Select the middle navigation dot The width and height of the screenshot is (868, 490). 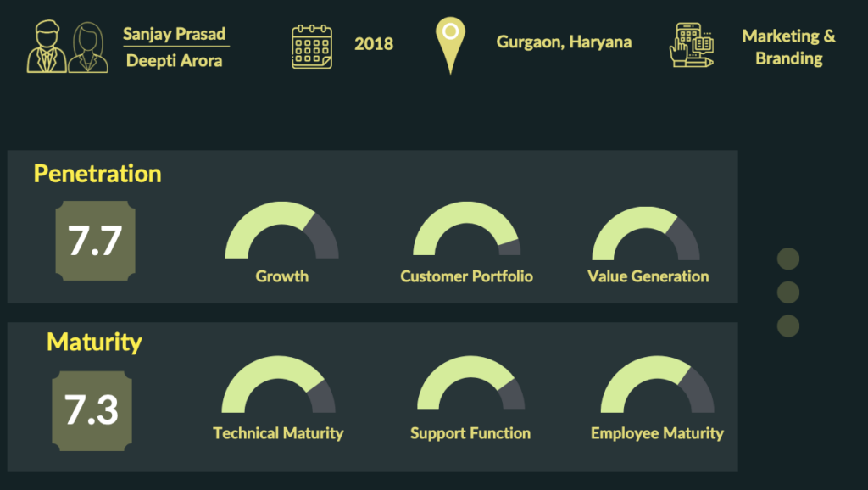(788, 292)
